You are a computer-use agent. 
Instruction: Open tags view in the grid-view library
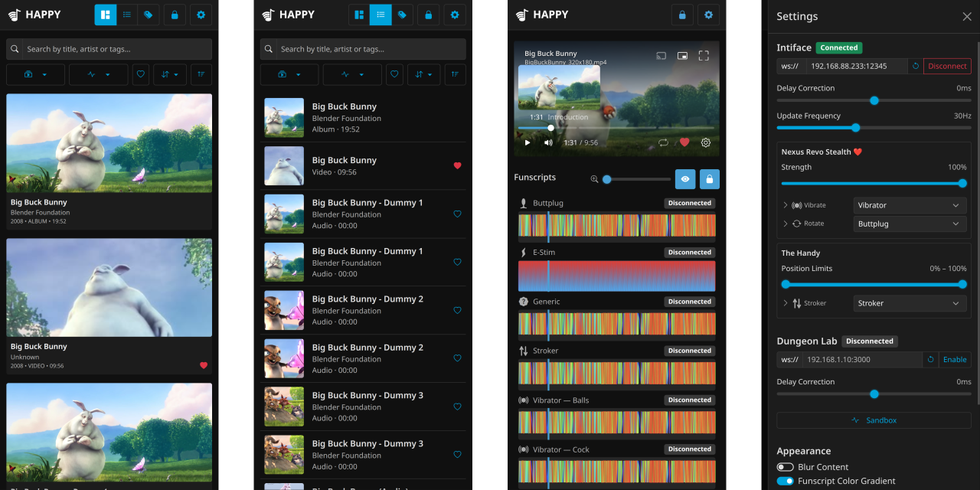tap(148, 15)
